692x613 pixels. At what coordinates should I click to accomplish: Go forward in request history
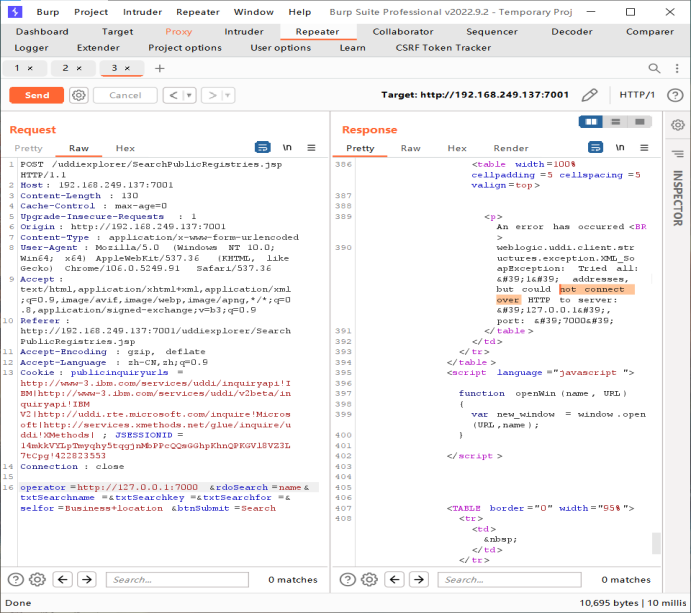point(212,95)
